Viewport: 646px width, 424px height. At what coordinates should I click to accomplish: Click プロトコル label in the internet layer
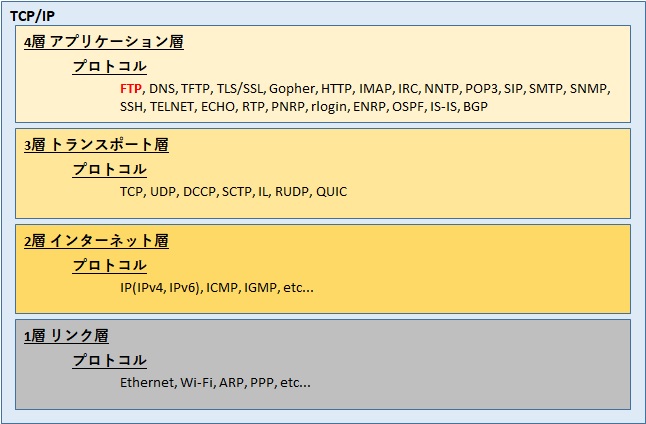109,265
